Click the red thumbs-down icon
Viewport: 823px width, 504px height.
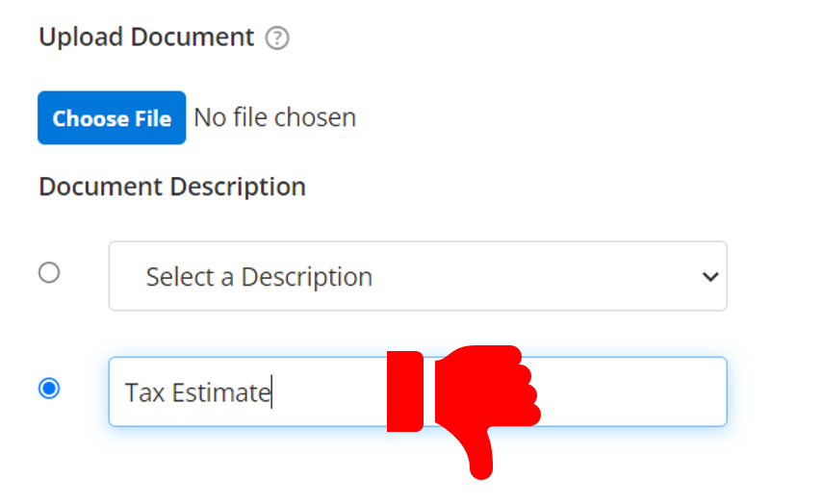point(464,413)
